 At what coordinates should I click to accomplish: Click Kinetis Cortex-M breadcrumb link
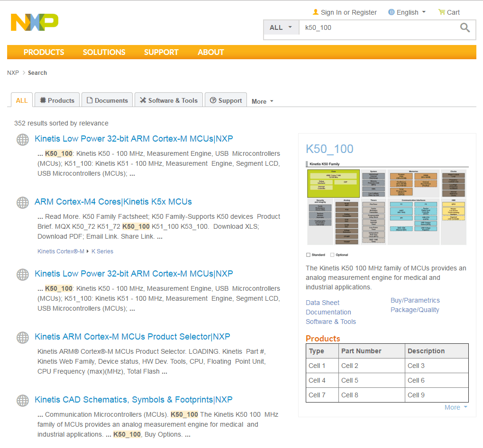[61, 251]
